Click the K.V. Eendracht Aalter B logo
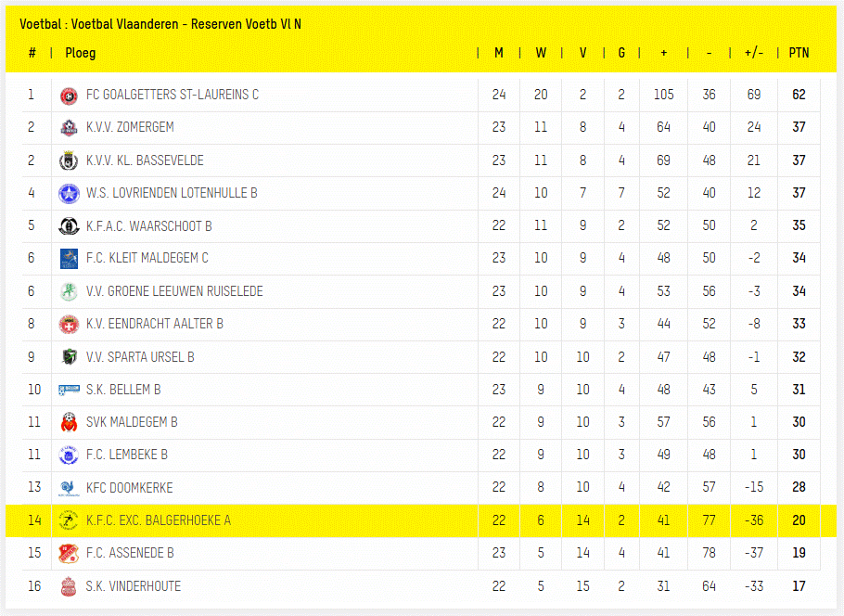This screenshot has height=616, width=844. pos(68,324)
